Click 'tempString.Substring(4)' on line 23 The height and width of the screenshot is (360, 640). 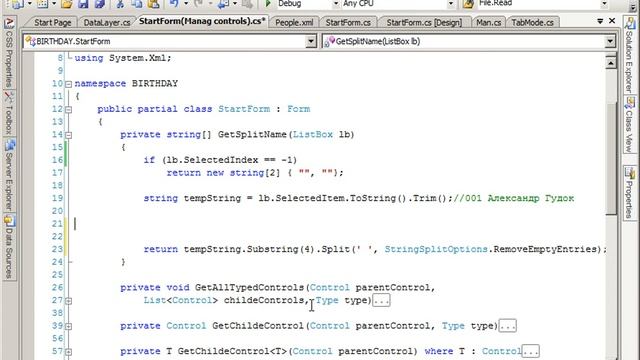249,249
